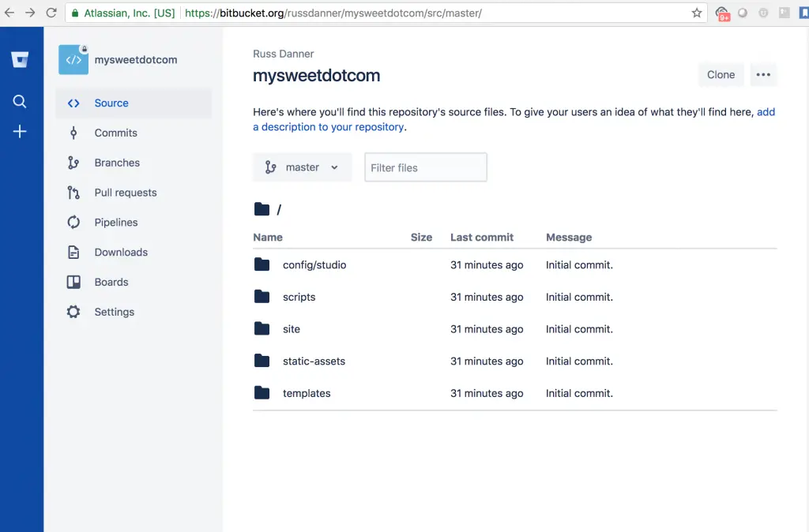
Task: Click the Settings gear icon
Action: [73, 312]
